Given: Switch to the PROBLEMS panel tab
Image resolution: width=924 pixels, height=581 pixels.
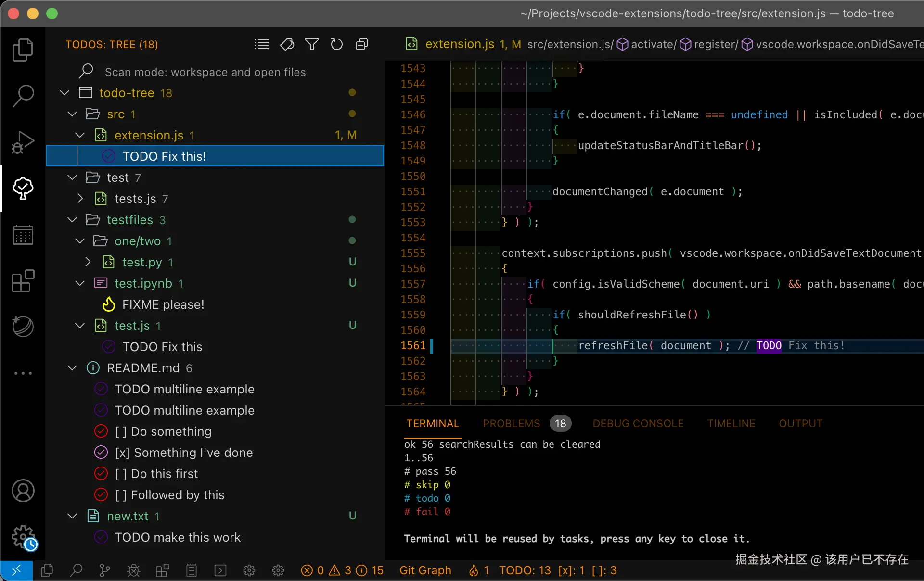Looking at the screenshot, I should point(511,424).
